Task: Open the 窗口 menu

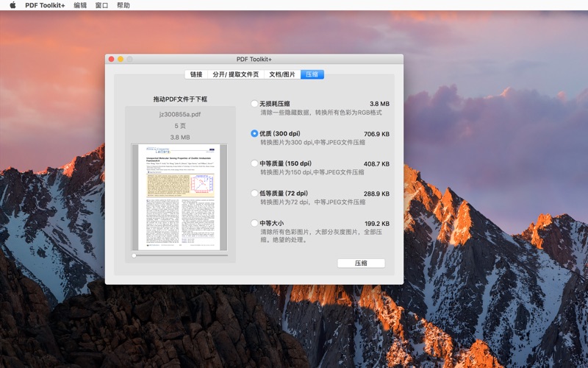Action: point(101,5)
